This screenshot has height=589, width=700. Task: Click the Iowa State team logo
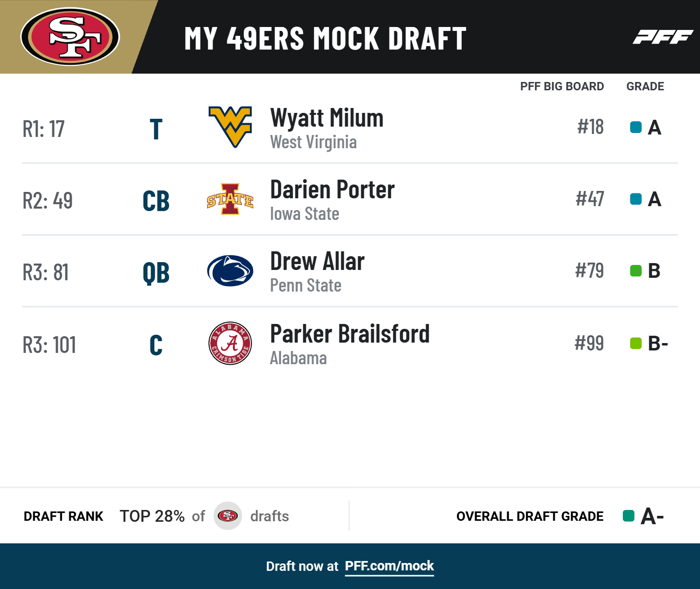pyautogui.click(x=230, y=199)
